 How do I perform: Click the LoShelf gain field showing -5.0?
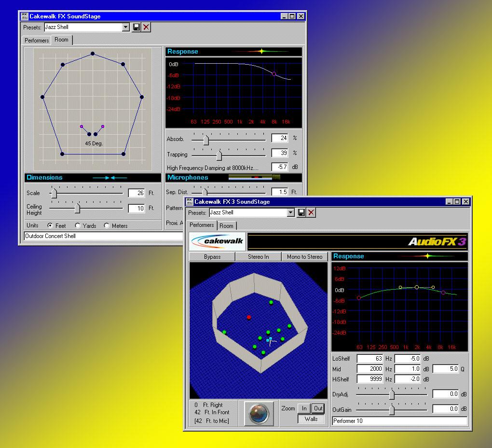408,359
